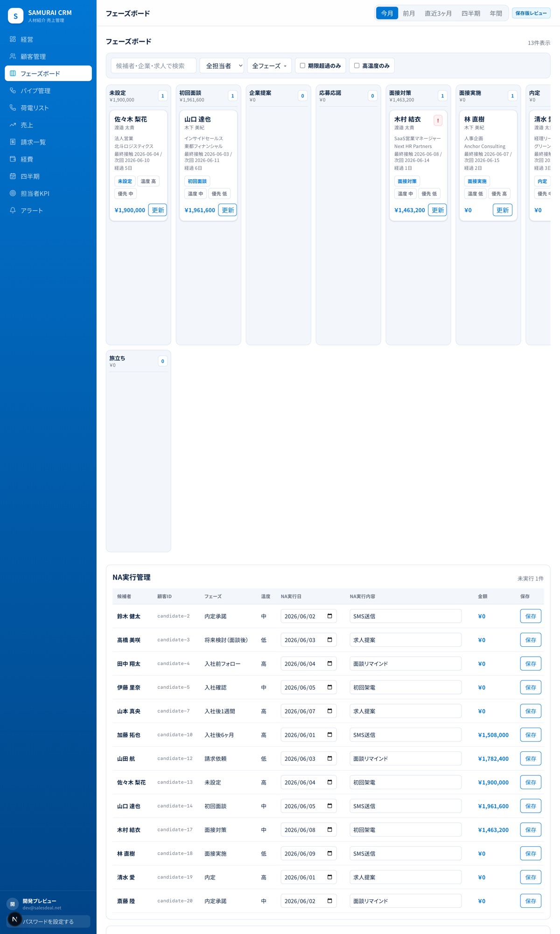Open 荷電リスト phone icon in sidebar

coord(13,108)
